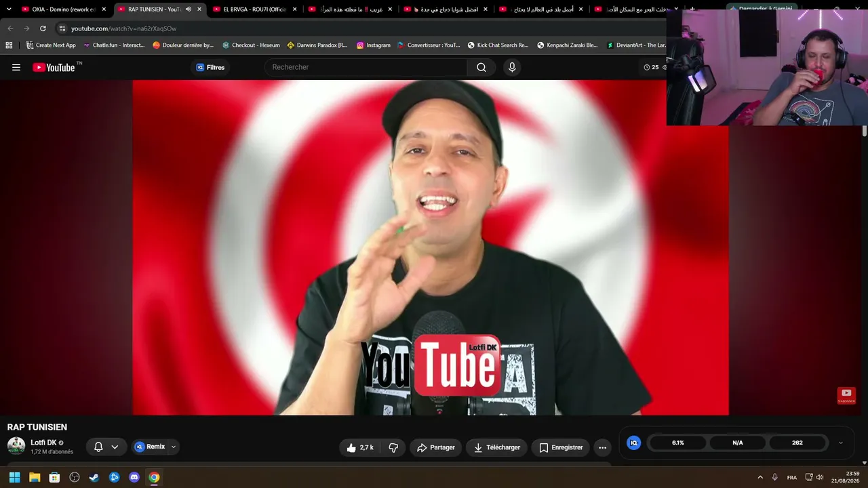Image resolution: width=868 pixels, height=488 pixels.
Task: Click the S'abonner watermark in the video
Action: point(846,395)
